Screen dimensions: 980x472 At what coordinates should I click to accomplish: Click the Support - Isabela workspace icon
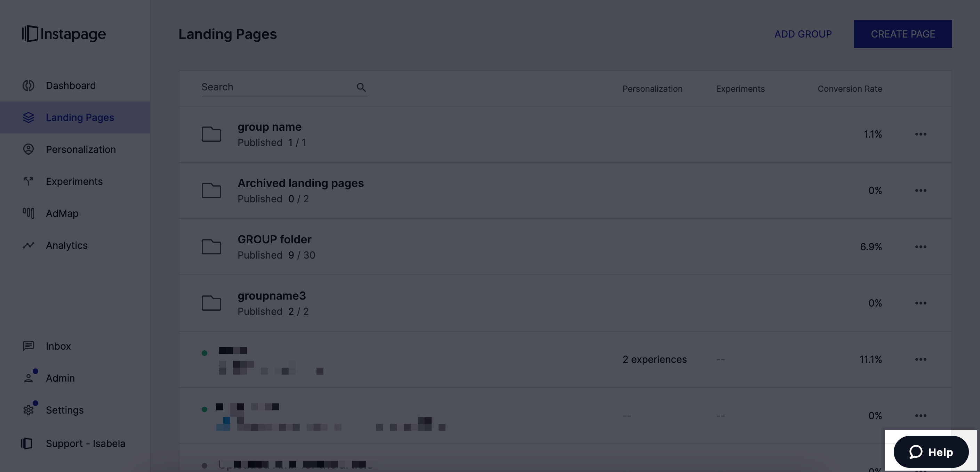[27, 443]
